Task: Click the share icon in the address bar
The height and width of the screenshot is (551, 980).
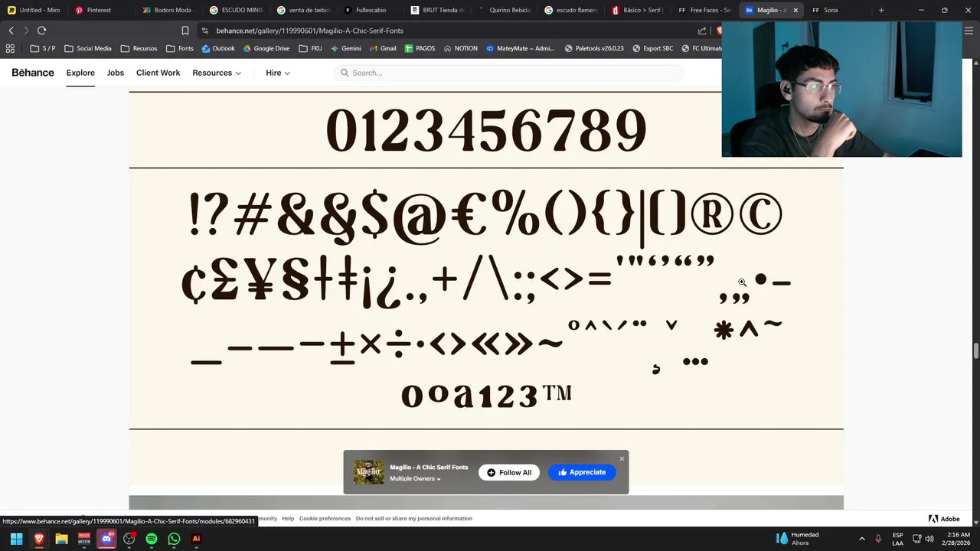Action: point(702,31)
